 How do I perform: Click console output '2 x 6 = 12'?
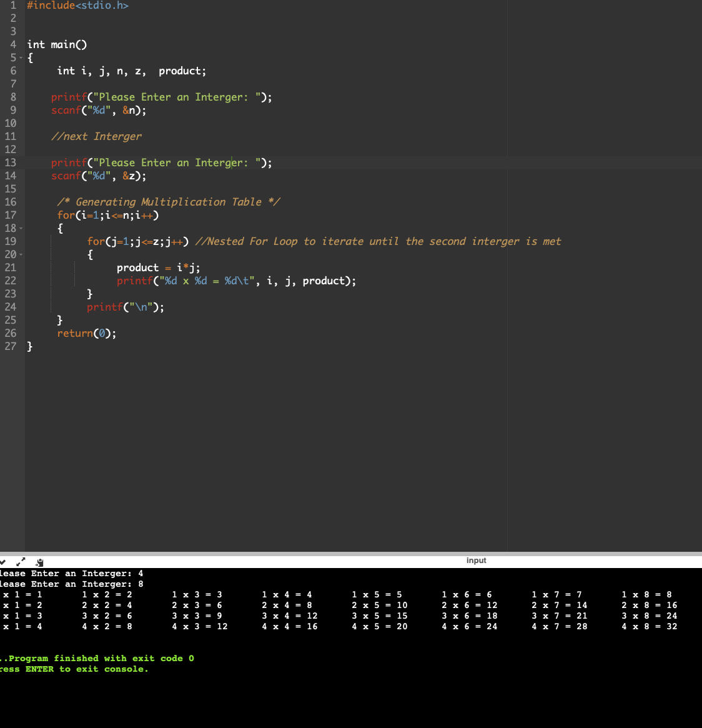tap(469, 606)
